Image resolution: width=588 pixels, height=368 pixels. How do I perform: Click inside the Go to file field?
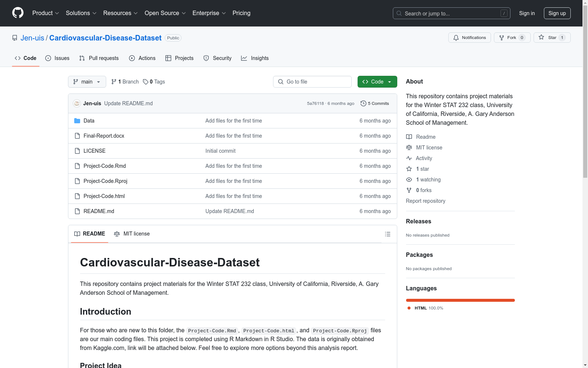[312, 82]
